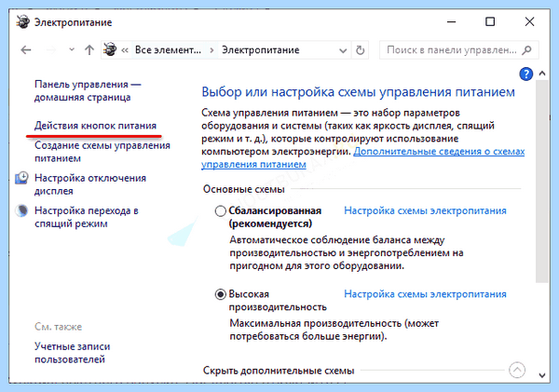
Task: Click the control panel search field
Action: coord(452,50)
